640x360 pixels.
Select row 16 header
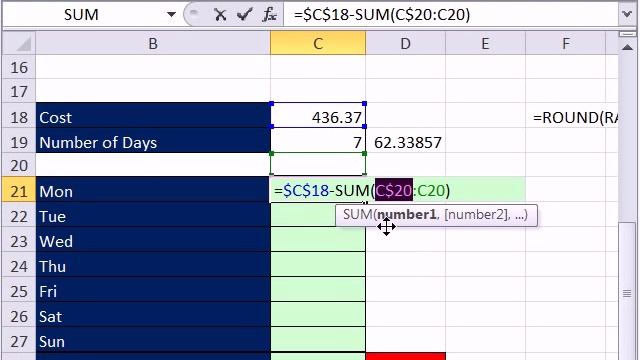tap(19, 67)
